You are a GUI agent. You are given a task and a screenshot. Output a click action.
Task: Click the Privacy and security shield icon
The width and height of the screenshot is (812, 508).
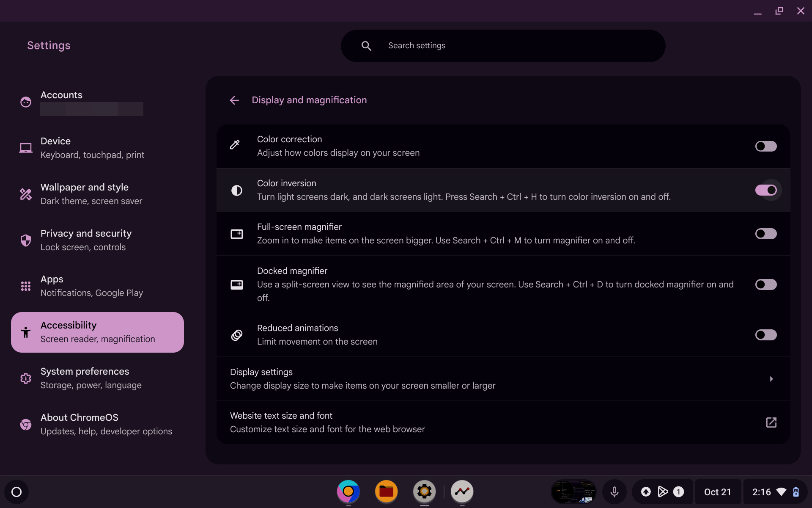25,240
